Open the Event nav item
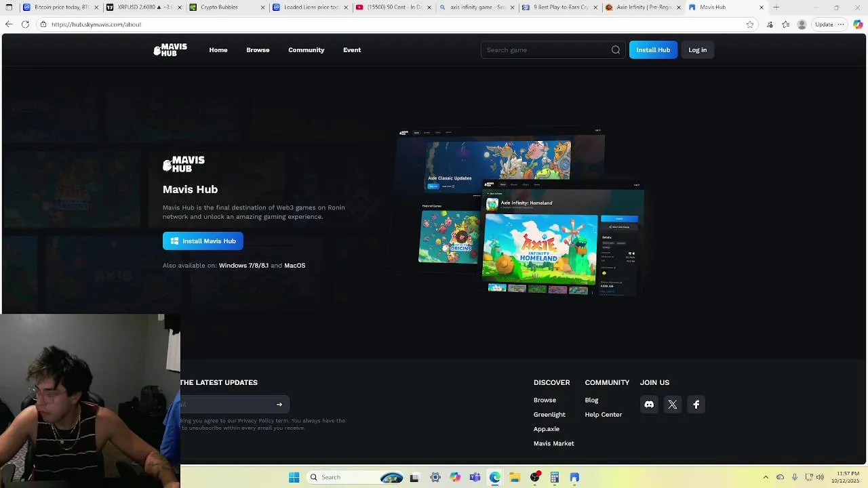This screenshot has height=488, width=868. coord(352,49)
